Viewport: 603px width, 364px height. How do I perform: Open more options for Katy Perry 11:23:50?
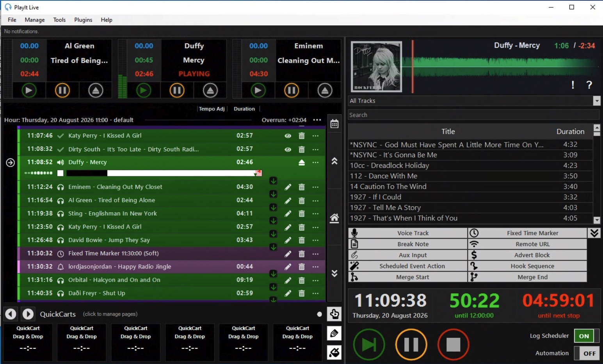315,227
